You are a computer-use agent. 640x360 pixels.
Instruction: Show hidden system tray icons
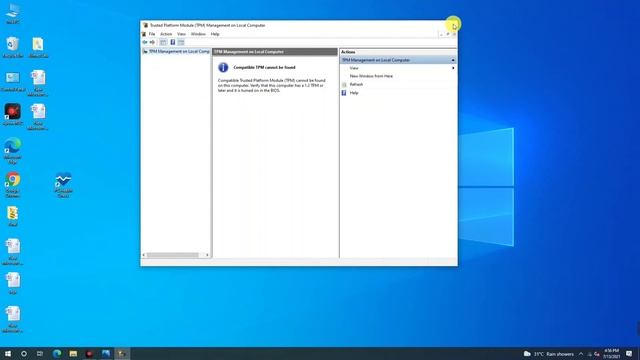(581, 354)
